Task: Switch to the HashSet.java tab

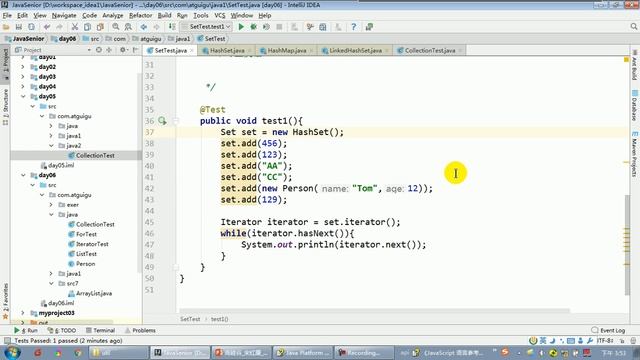Action: tap(227, 51)
